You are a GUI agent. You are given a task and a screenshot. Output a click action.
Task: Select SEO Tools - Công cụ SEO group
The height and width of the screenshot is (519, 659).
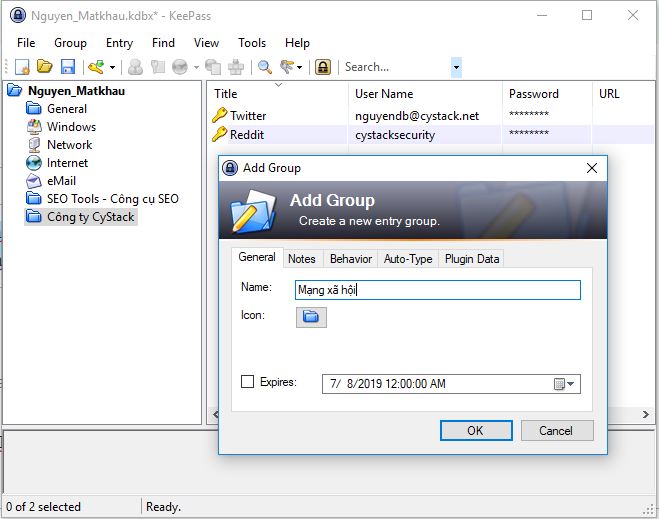(x=113, y=199)
